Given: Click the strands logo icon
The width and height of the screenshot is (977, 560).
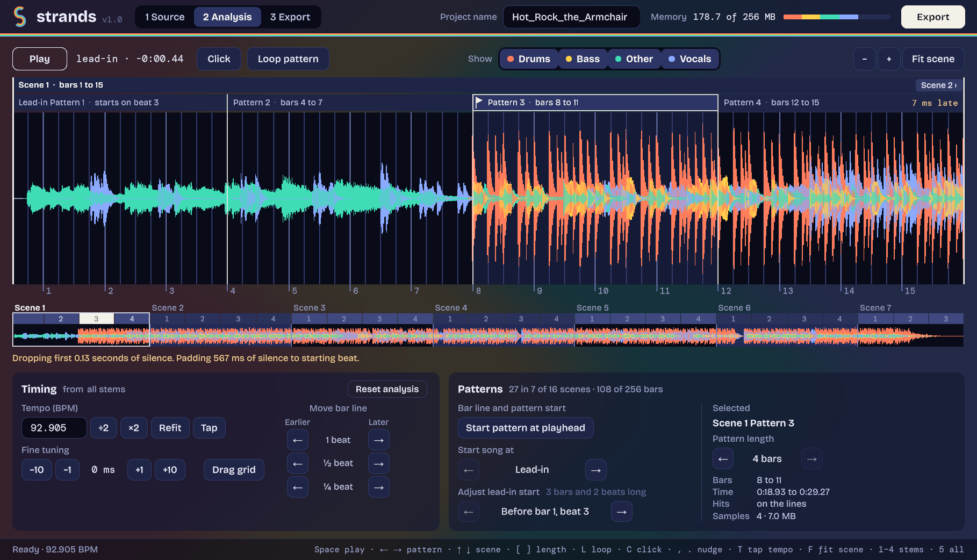Looking at the screenshot, I should click(20, 17).
